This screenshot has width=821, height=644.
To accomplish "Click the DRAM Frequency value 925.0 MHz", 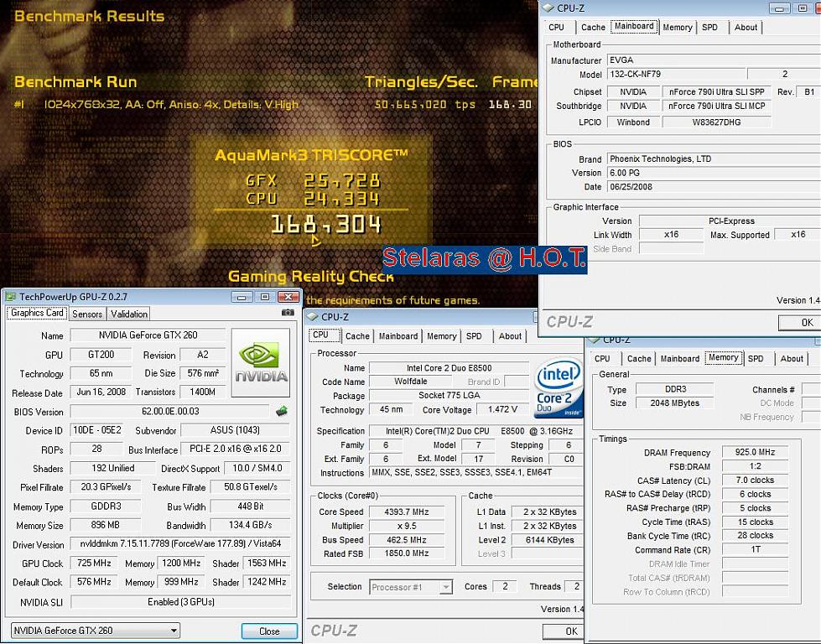I will tap(755, 452).
